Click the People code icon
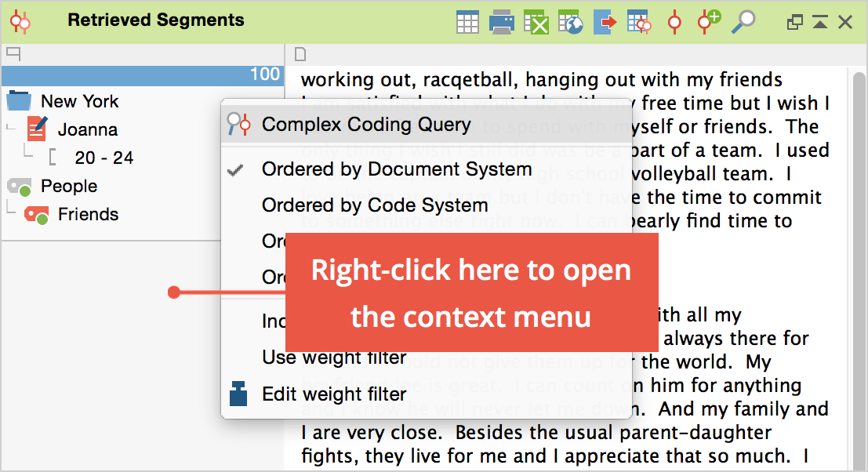The image size is (868, 472). click(20, 187)
